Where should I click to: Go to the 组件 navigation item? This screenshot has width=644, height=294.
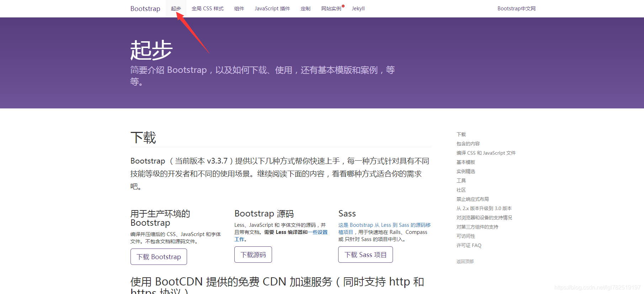239,9
